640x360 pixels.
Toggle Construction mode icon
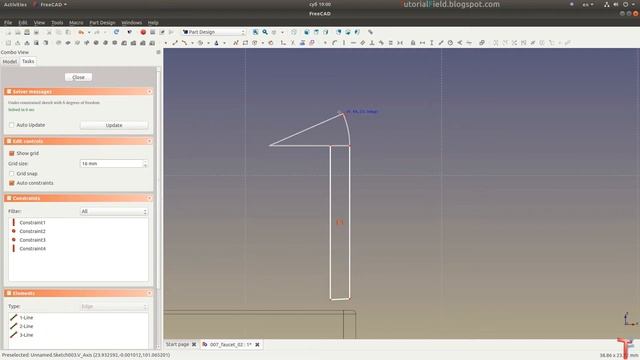pyautogui.click(x=312, y=43)
